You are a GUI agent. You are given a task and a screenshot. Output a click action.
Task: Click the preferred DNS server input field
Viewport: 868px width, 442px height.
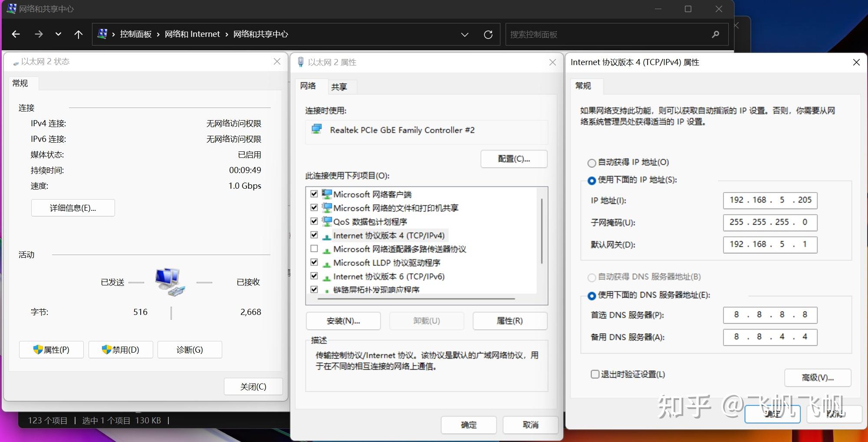coord(770,315)
